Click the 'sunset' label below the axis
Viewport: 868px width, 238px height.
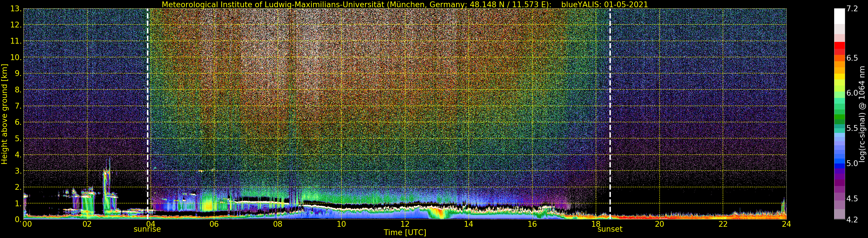click(610, 229)
